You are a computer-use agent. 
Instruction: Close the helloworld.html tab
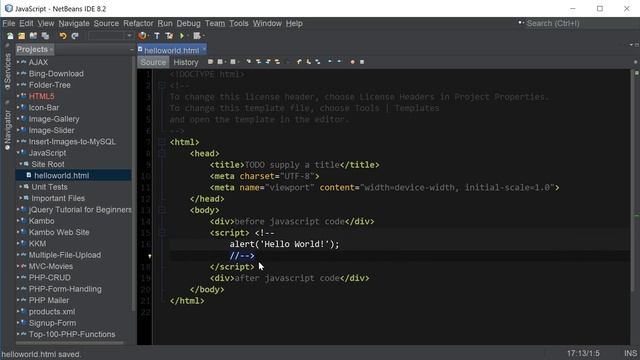click(x=204, y=49)
